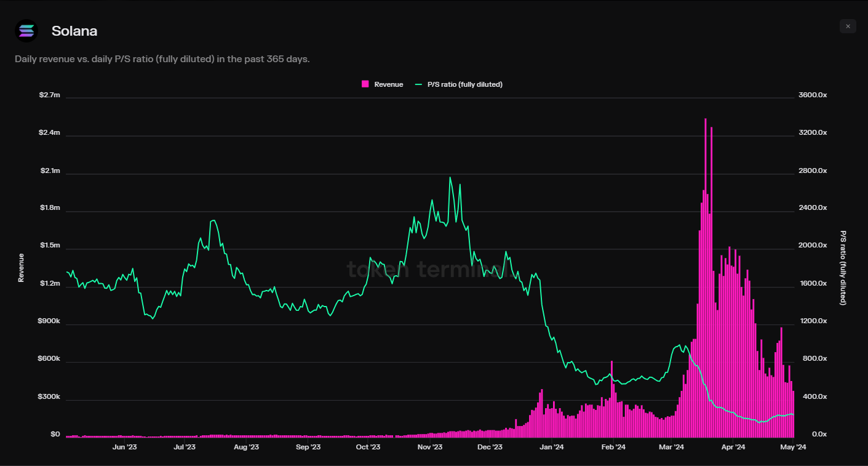Click the 1600.0x ratio axis label
The height and width of the screenshot is (466, 868).
coord(813,284)
